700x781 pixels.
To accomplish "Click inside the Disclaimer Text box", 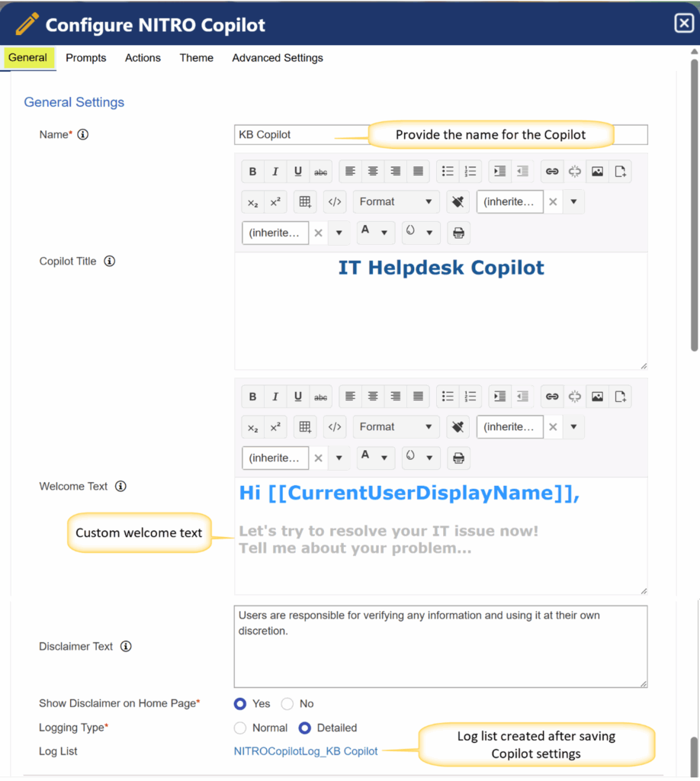I will [x=441, y=647].
